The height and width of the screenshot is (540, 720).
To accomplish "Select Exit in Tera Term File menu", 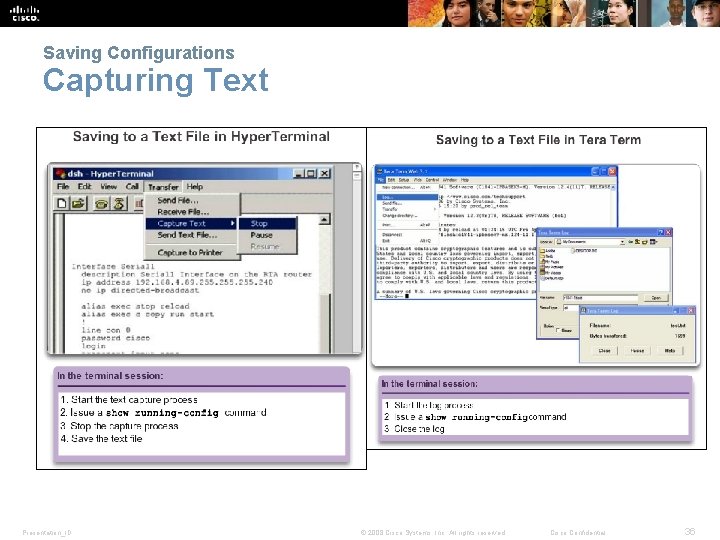I will click(x=407, y=241).
